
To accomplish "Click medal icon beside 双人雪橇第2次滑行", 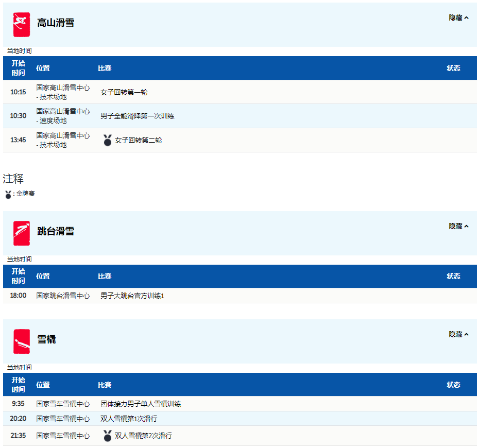I will pos(107,436).
